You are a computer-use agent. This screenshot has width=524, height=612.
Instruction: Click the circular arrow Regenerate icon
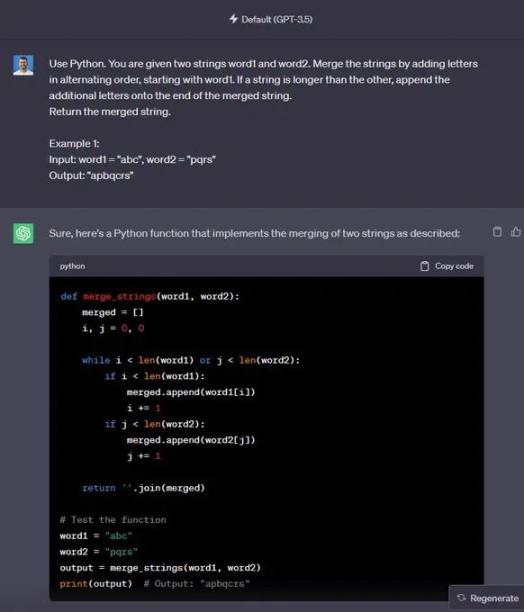[x=461, y=598]
